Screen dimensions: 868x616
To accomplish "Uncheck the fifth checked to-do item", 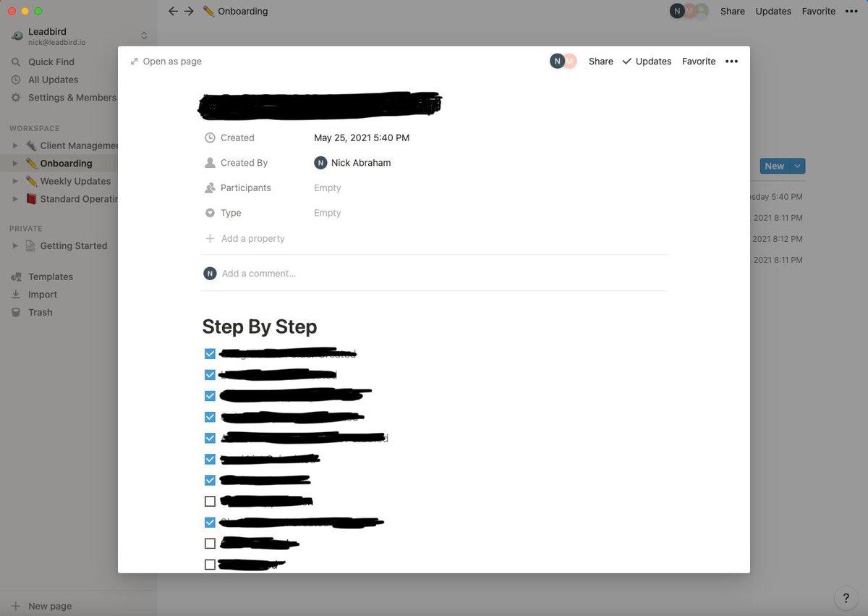I will 210,438.
